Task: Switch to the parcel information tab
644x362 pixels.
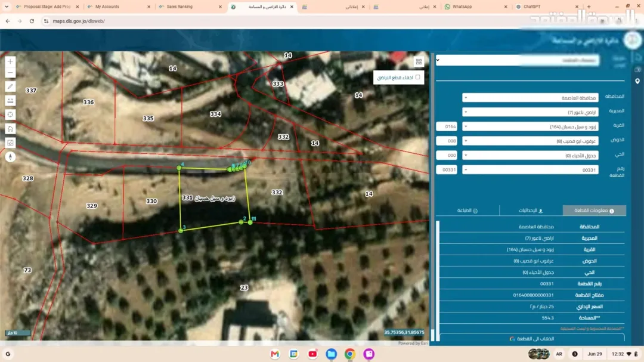Action: (x=595, y=211)
